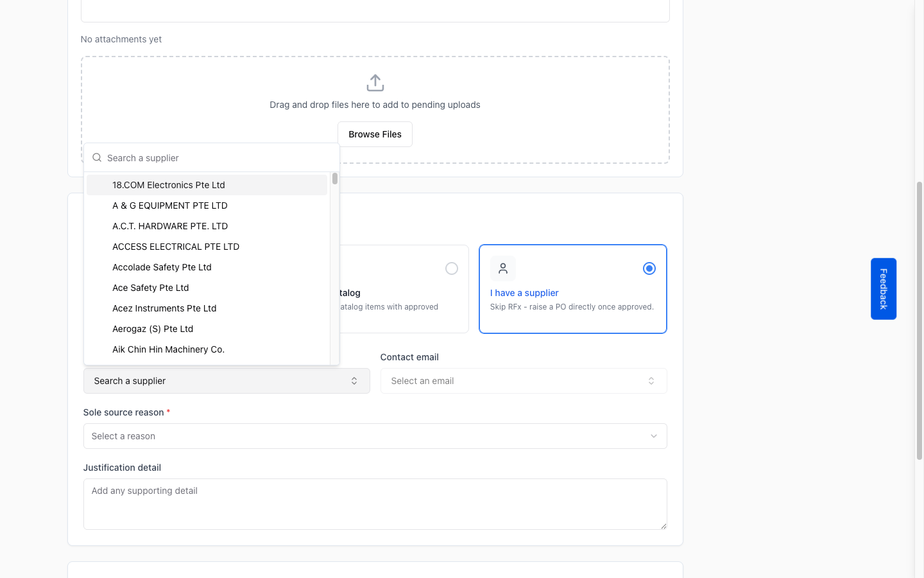Click the 'I have a supplier' title link
The width and height of the screenshot is (924, 578).
tap(524, 293)
